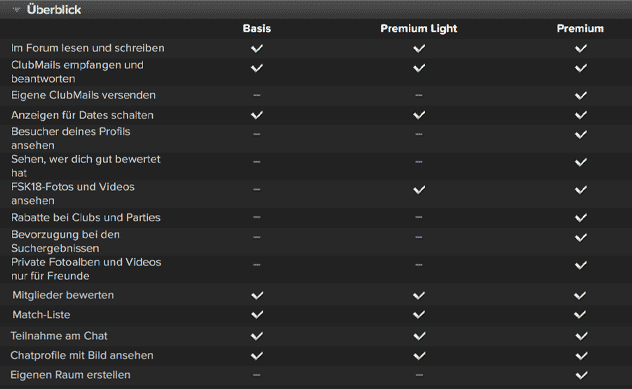
Task: Click Basis checkmark for Match-Liste
Action: 257,314
